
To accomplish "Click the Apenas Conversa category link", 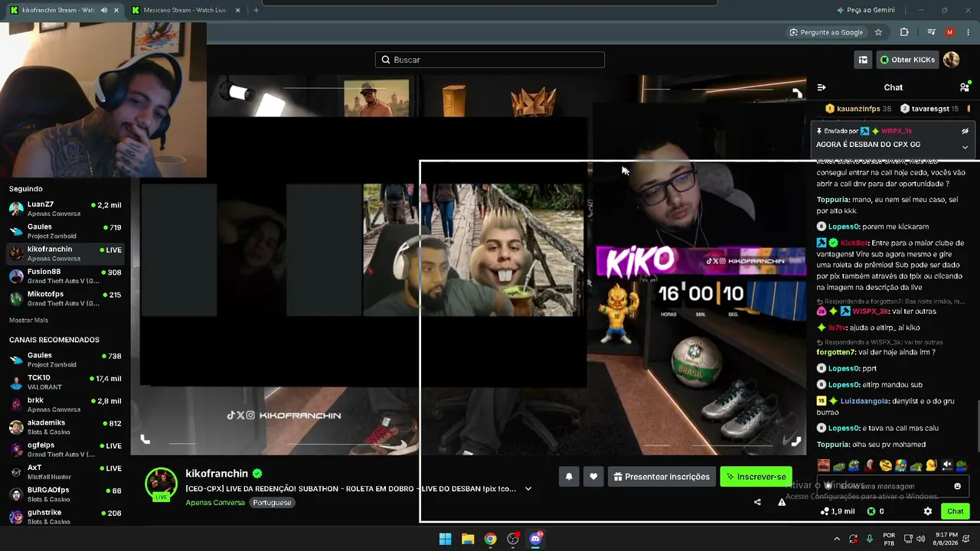I will click(x=215, y=503).
